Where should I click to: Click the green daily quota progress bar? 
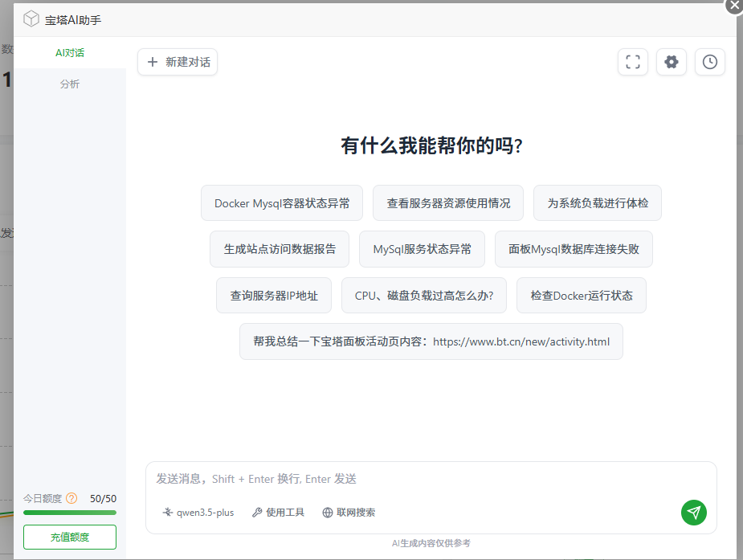[70, 513]
